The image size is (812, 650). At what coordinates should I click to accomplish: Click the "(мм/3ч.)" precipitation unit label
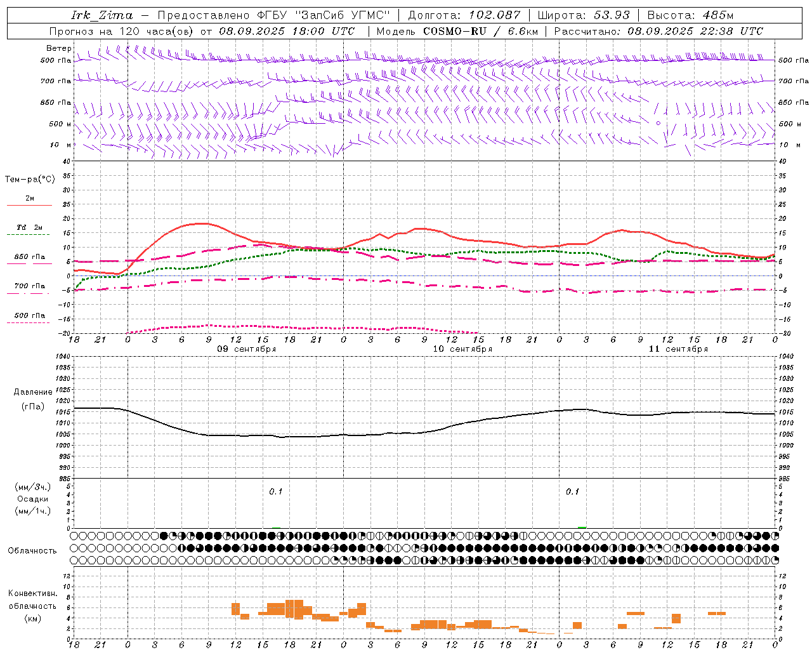[32, 487]
